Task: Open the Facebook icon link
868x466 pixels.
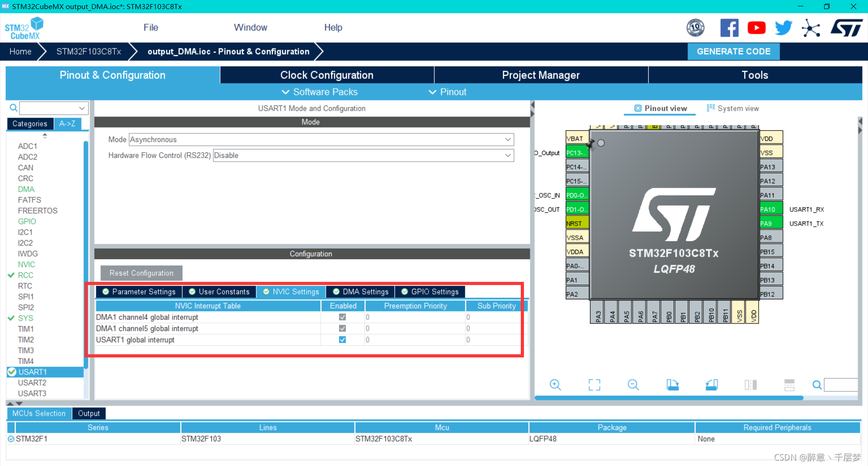Action: click(729, 28)
